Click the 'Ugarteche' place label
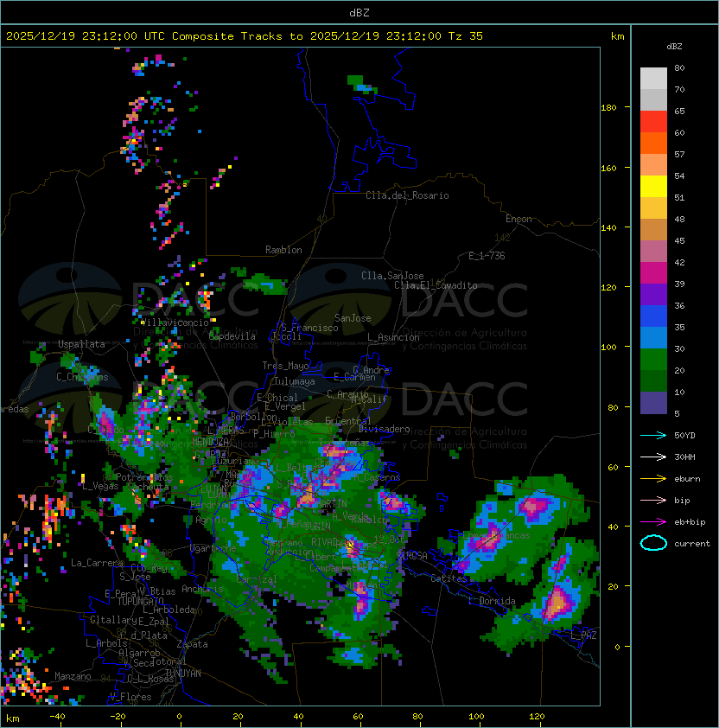This screenshot has width=719, height=728. pos(213,548)
